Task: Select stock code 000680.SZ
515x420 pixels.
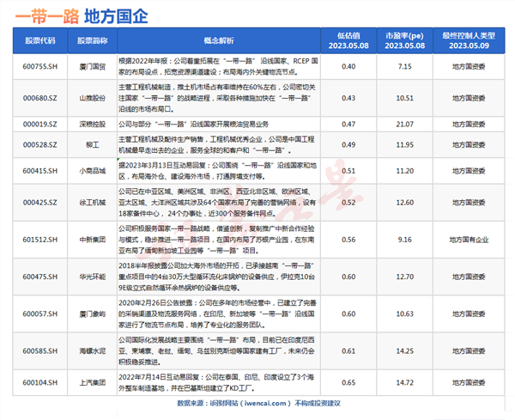Action: (40, 98)
